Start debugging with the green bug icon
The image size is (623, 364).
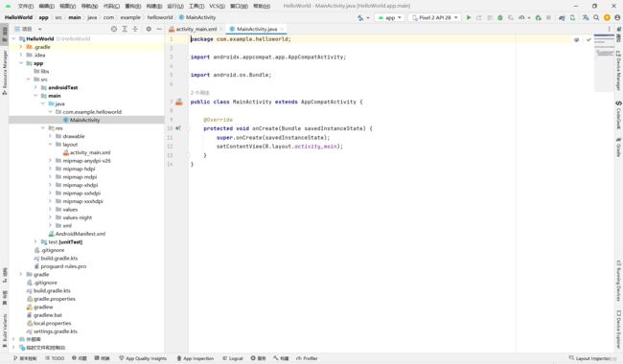(x=500, y=18)
